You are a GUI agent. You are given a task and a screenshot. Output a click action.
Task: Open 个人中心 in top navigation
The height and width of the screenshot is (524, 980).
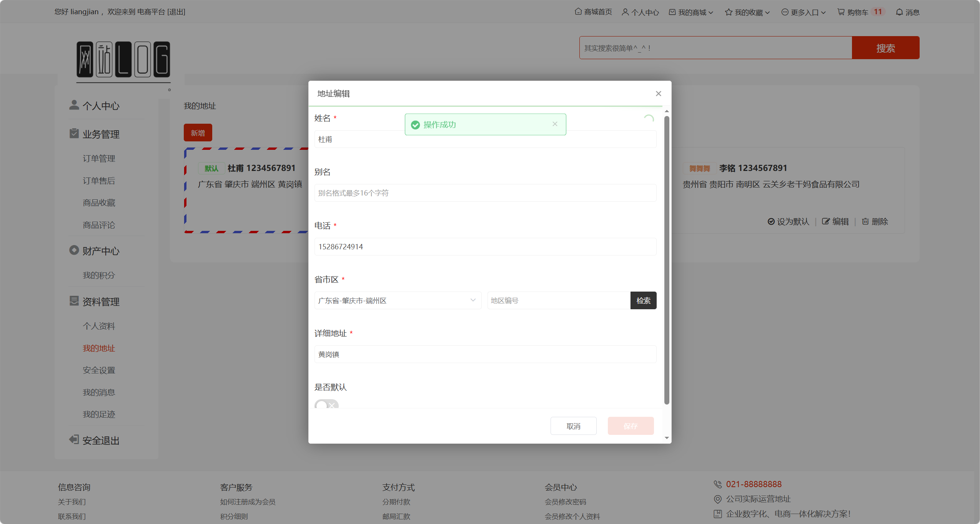[x=640, y=12]
